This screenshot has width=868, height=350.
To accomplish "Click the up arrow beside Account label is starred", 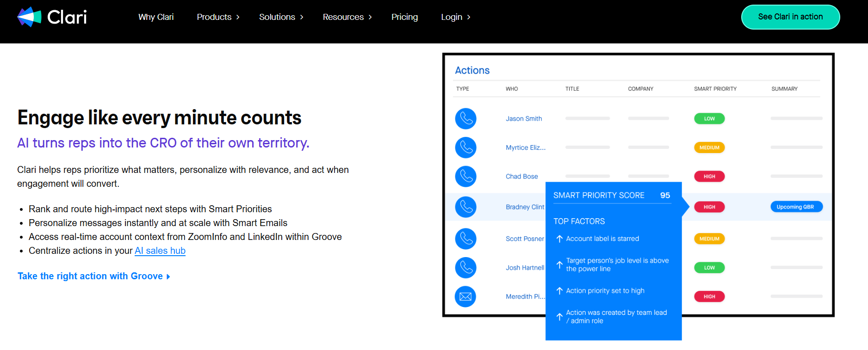I will click(559, 239).
